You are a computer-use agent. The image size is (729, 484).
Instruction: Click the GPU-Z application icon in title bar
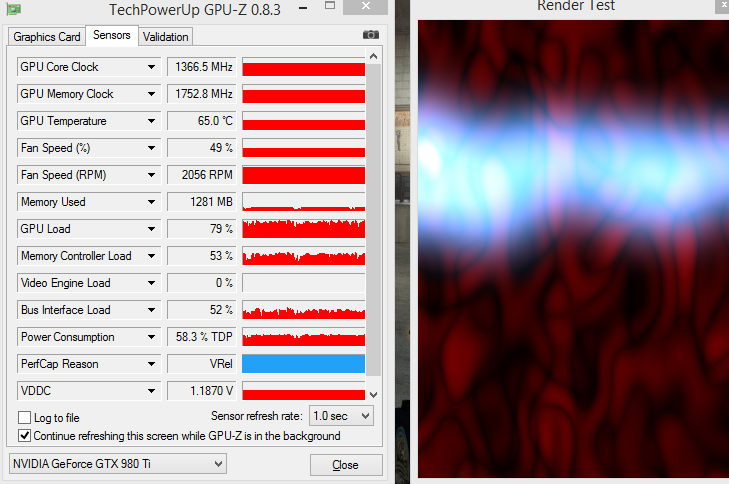coord(13,9)
